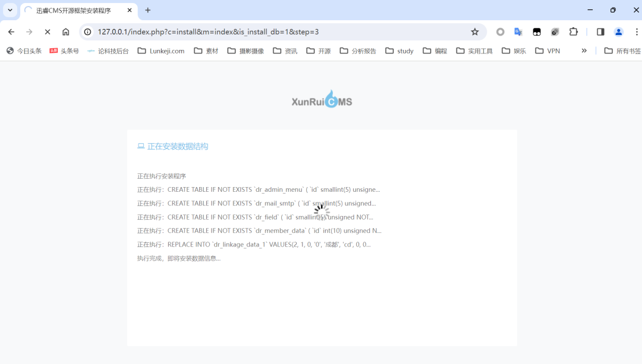The height and width of the screenshot is (364, 642).
Task: Open the 今日头条 bookmark
Action: click(24, 51)
